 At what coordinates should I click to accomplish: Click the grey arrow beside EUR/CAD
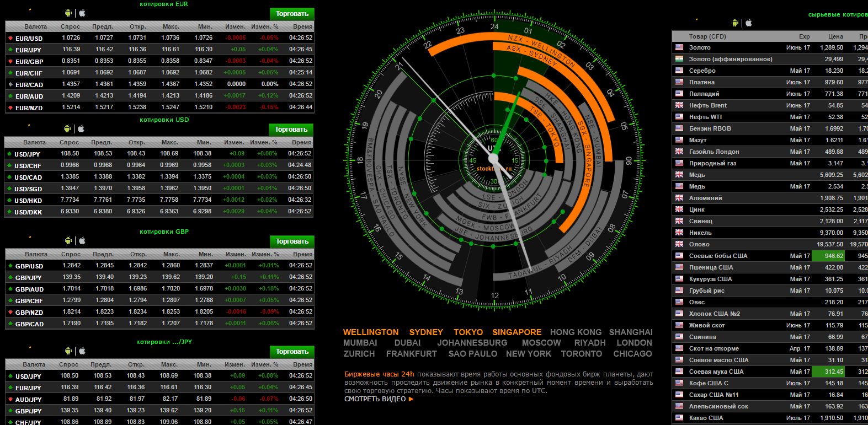pos(10,85)
